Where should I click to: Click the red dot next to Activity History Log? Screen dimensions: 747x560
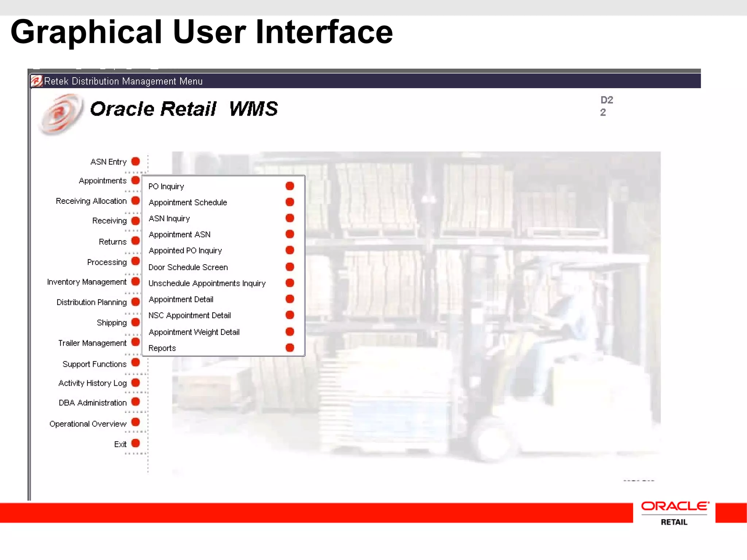tap(136, 382)
